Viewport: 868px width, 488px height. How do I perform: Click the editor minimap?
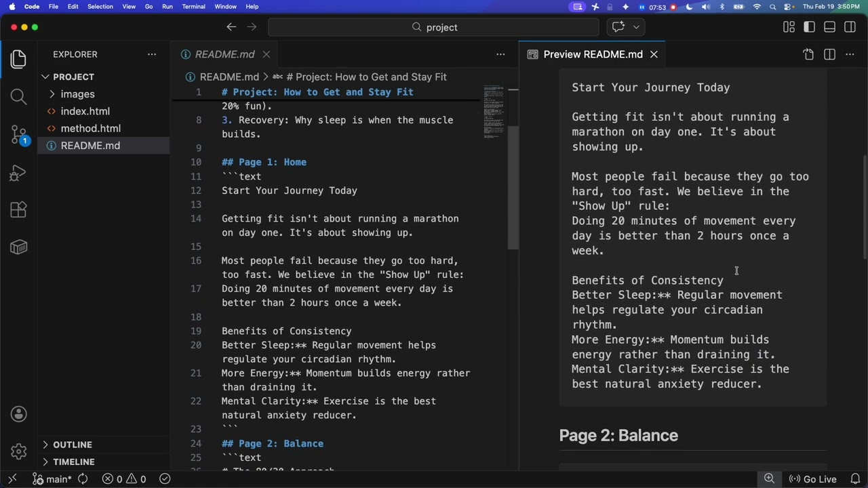494,112
